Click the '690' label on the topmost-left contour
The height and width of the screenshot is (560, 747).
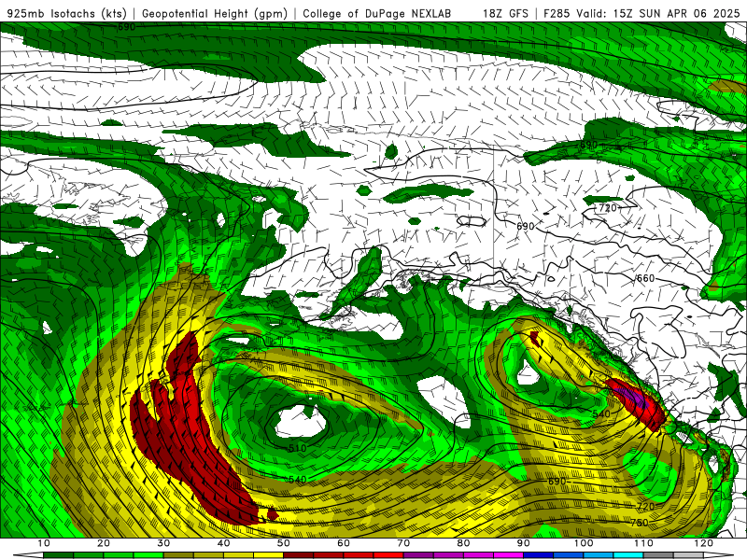[x=126, y=27]
